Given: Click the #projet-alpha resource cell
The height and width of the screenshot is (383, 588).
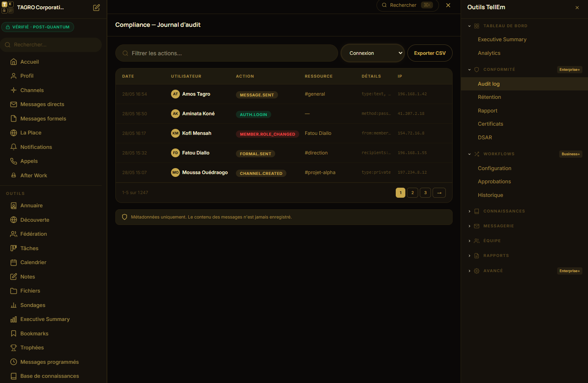Looking at the screenshot, I should 320,172.
